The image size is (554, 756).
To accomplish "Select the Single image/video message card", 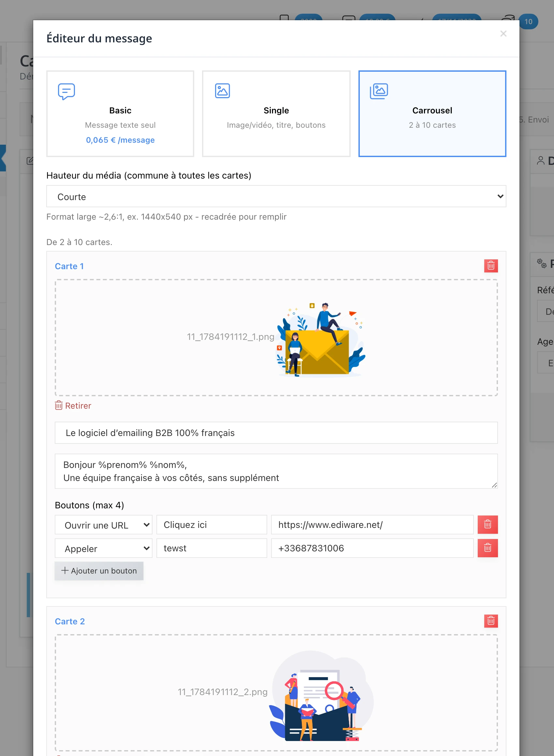I will click(x=276, y=114).
